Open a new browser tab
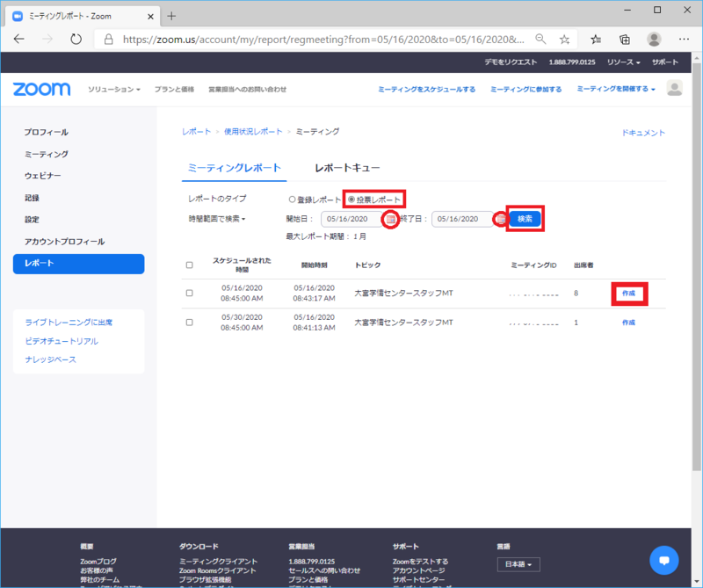 [171, 16]
